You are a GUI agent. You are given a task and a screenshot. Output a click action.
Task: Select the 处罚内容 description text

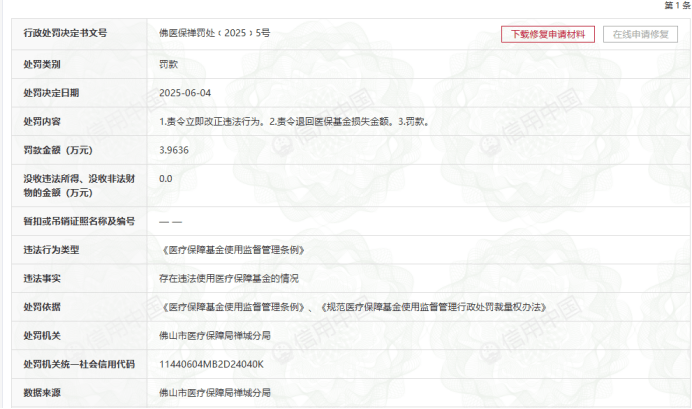point(295,121)
